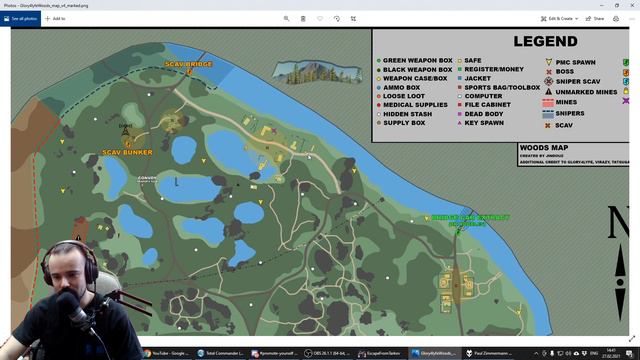
Task: Open the taskbar clock and date
Action: pyautogui.click(x=611, y=353)
